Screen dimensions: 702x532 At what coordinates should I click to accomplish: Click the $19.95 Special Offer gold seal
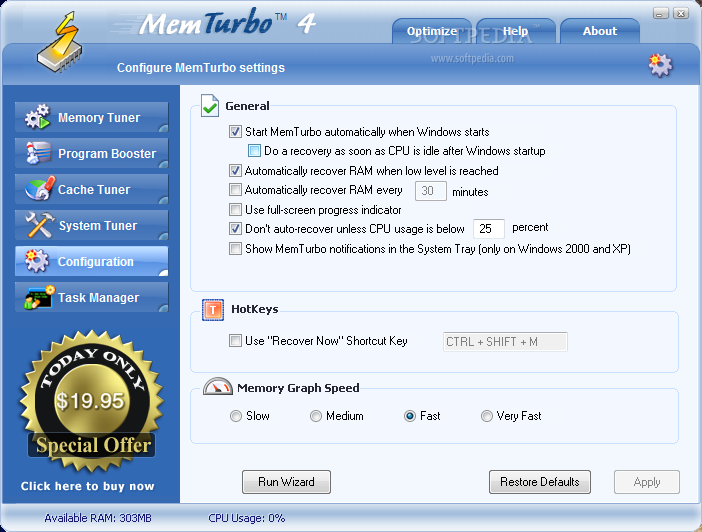tap(91, 401)
